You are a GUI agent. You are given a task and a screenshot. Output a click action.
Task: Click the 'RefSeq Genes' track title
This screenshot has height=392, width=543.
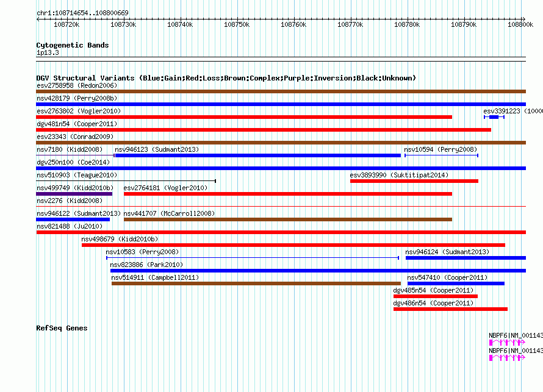pyautogui.click(x=62, y=328)
